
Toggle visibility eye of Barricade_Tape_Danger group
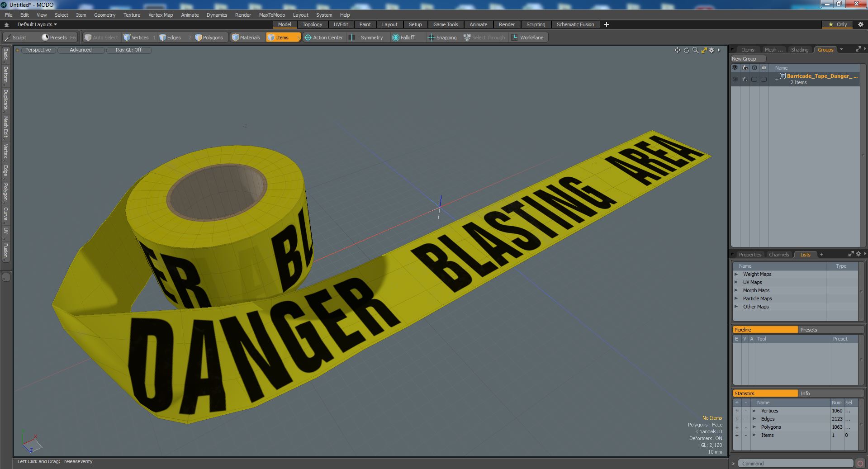pos(735,79)
